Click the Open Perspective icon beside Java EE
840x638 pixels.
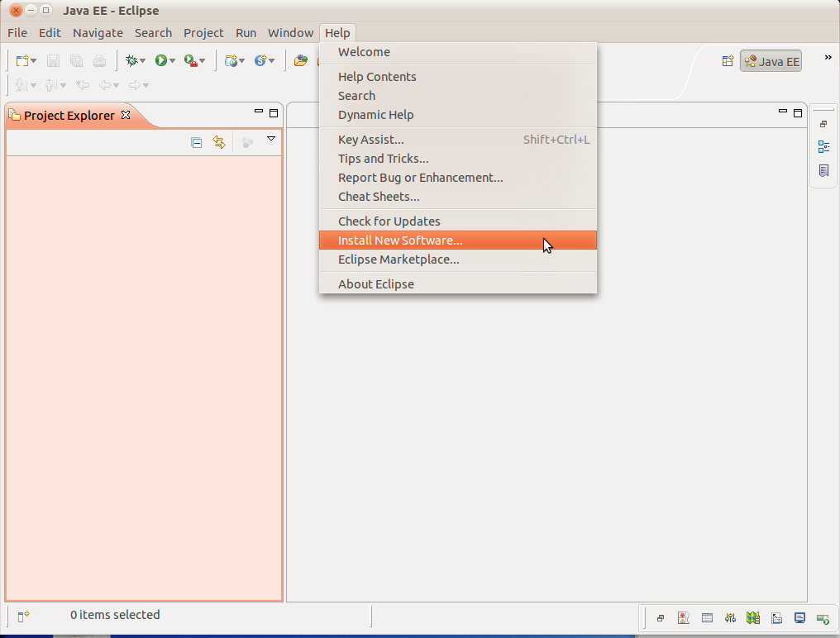pyautogui.click(x=728, y=60)
